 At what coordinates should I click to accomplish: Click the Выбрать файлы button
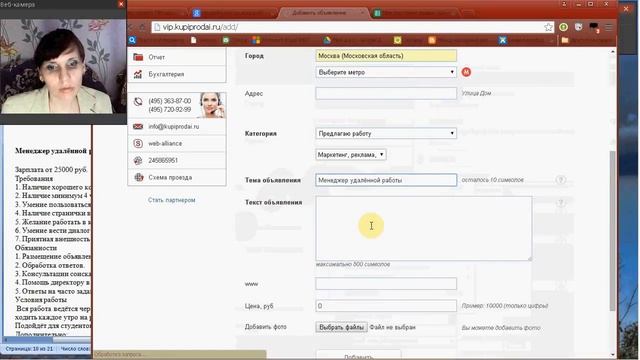341,327
